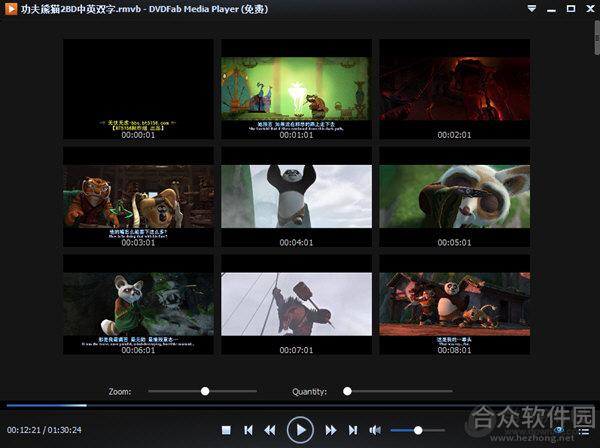Fast forward the video
The height and width of the screenshot is (448, 600).
pyautogui.click(x=331, y=430)
